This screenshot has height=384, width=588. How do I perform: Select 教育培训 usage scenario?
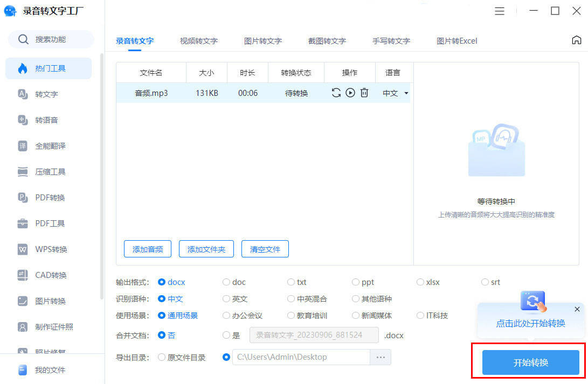[307, 316]
